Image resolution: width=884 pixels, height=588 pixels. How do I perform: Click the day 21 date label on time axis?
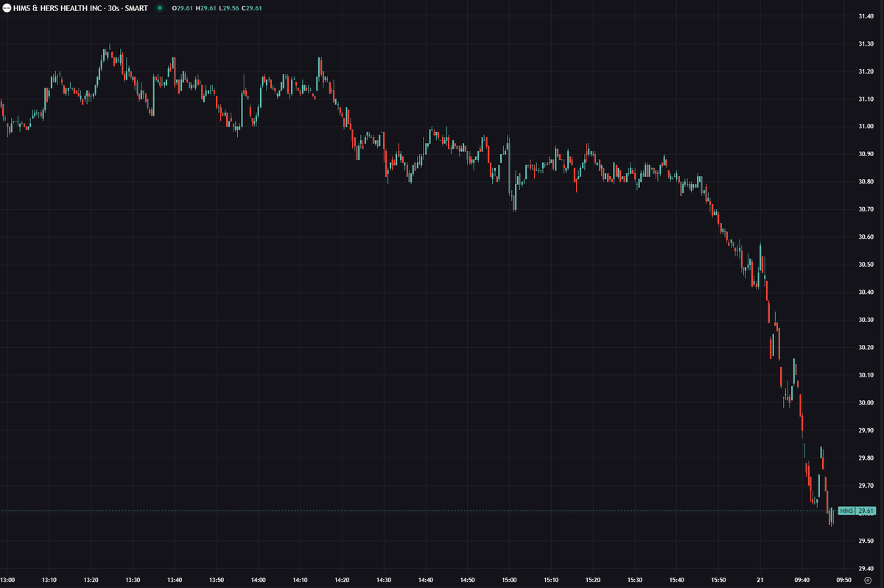coord(760,580)
